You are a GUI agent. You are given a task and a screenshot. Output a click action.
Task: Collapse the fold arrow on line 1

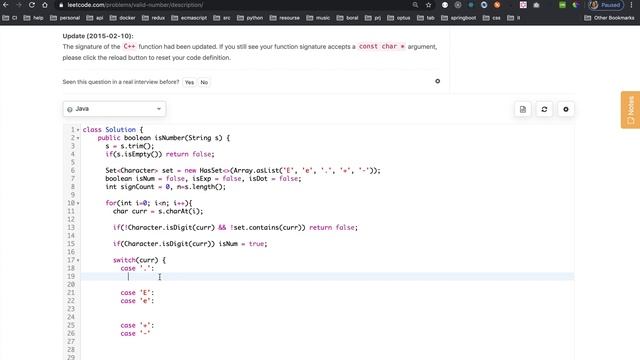coord(78,130)
